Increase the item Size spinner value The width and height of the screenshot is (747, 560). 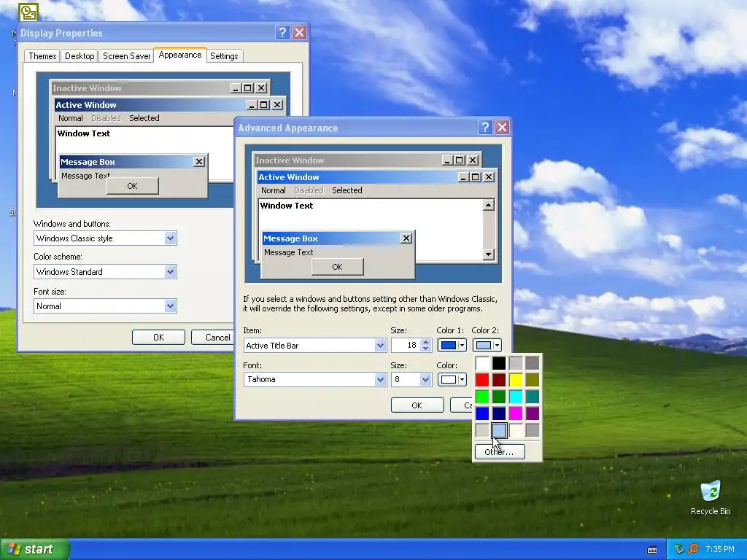point(426,342)
